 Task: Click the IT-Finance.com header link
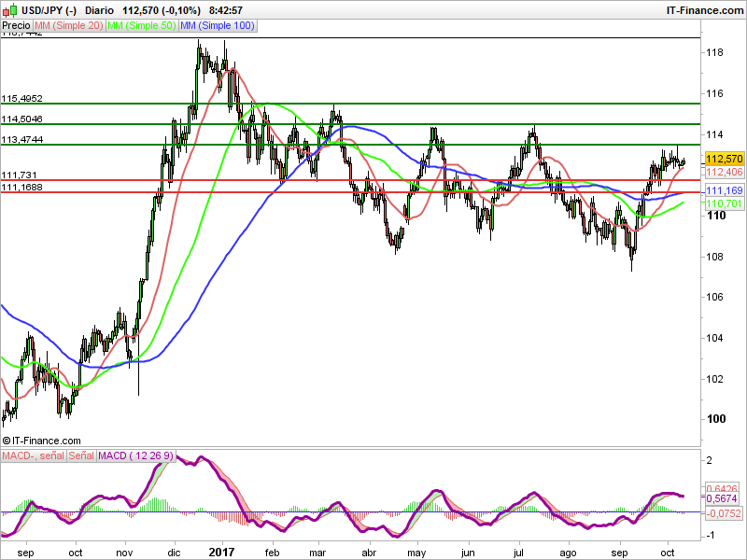pos(705,10)
